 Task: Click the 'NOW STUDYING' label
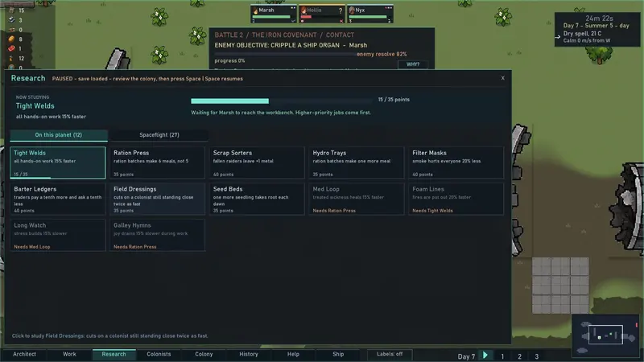pyautogui.click(x=32, y=97)
